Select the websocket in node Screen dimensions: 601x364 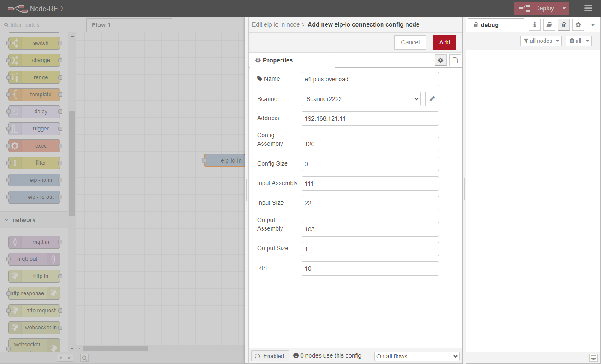click(x=34, y=328)
